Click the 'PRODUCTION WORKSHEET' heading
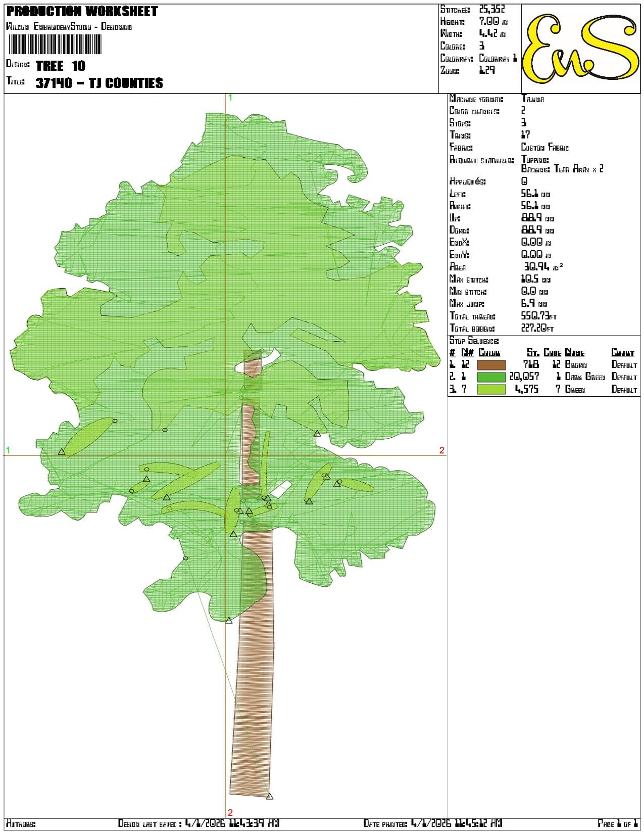This screenshot has width=644, height=834. point(82,11)
